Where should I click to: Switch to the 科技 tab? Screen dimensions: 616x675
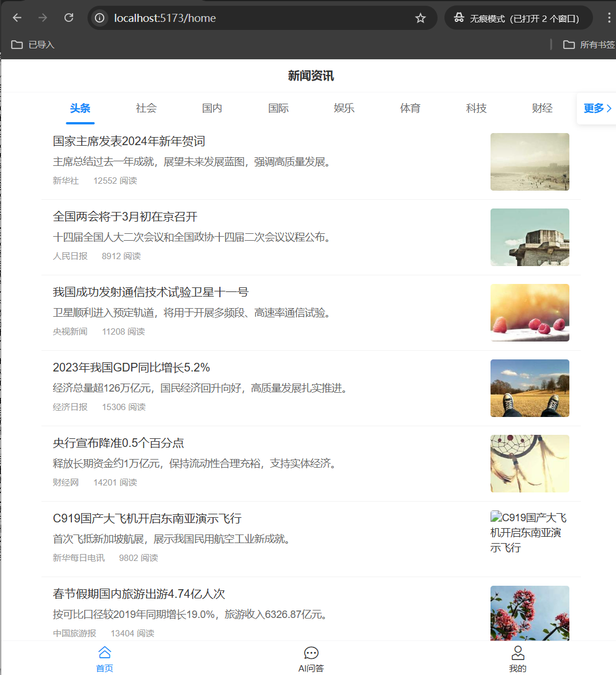[476, 108]
